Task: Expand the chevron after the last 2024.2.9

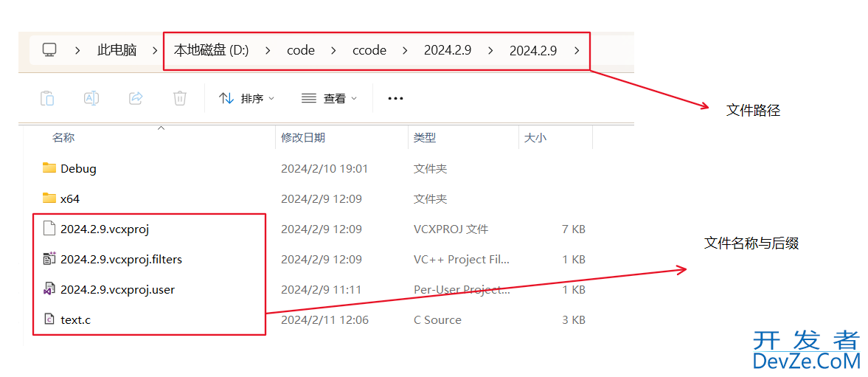Action: point(577,50)
